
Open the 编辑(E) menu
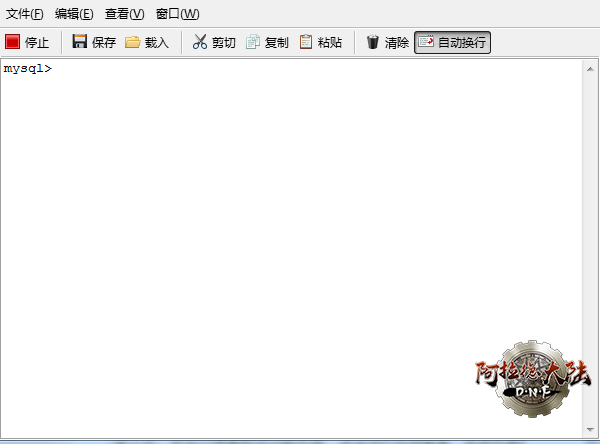(74, 14)
